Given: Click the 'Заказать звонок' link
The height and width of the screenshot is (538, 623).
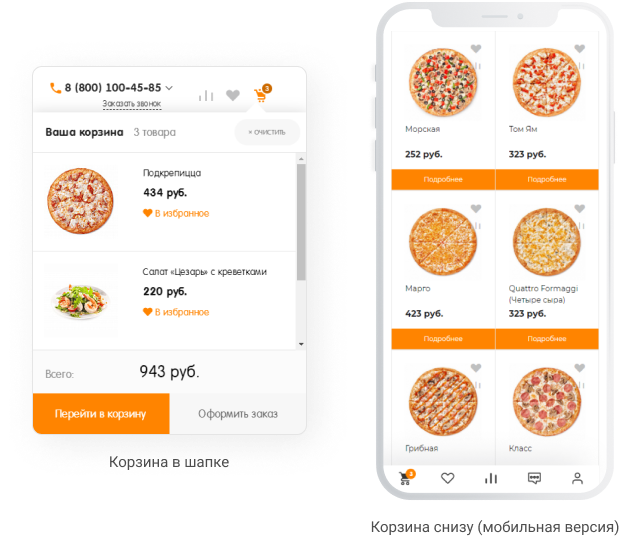Looking at the screenshot, I should pos(132,104).
